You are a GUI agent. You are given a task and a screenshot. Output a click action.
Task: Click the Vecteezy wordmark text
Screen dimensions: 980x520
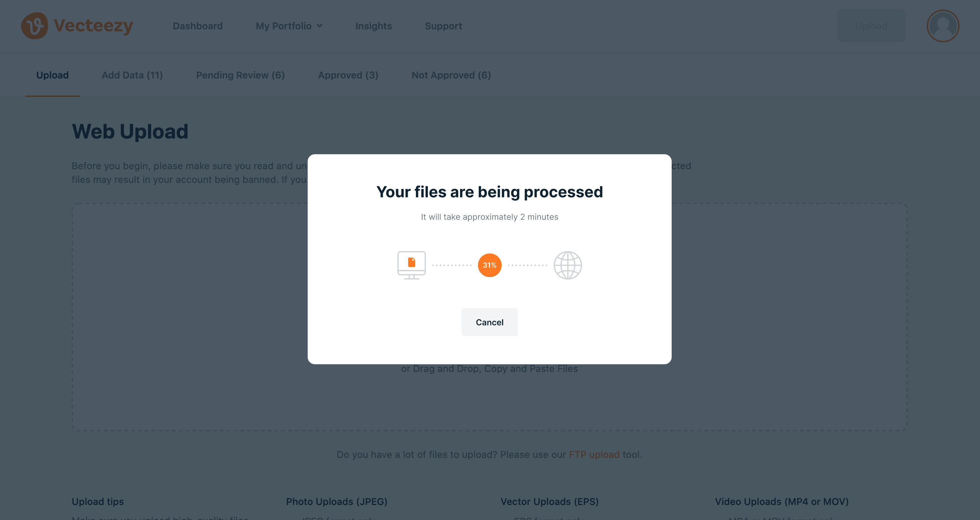pyautogui.click(x=93, y=26)
